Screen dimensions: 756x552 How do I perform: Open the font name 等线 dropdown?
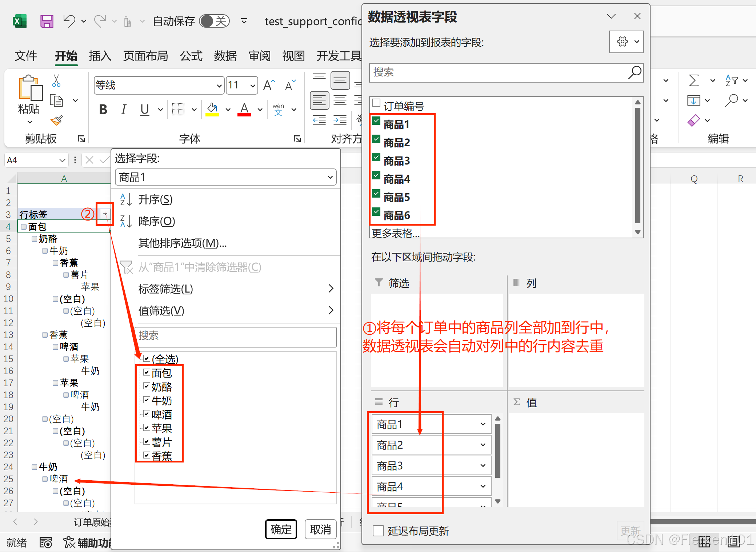click(x=219, y=86)
